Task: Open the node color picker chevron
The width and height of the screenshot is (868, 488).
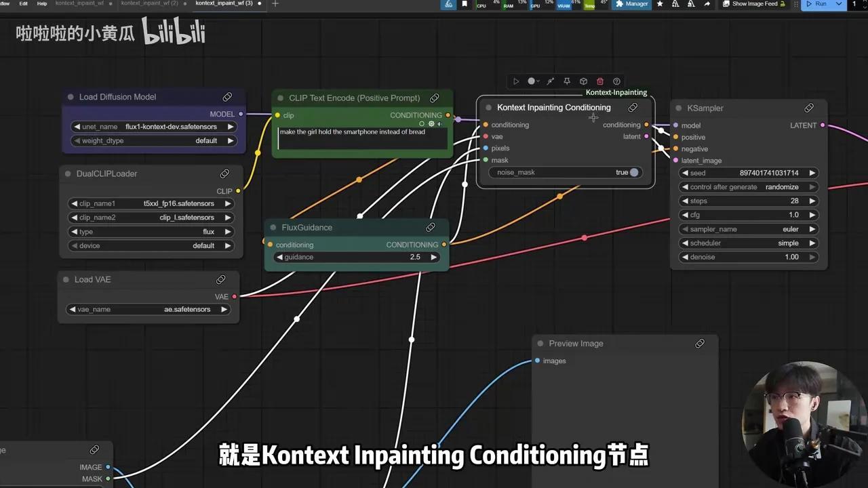Action: point(538,81)
